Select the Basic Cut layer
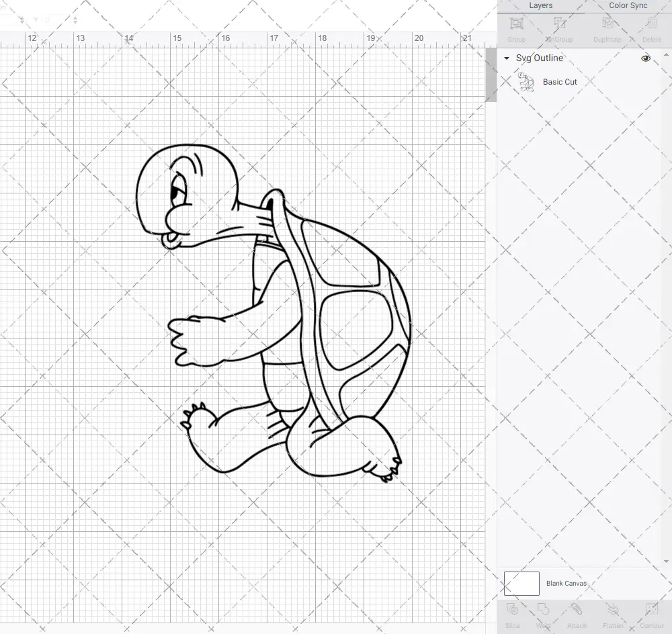Image resolution: width=672 pixels, height=634 pixels. click(558, 81)
